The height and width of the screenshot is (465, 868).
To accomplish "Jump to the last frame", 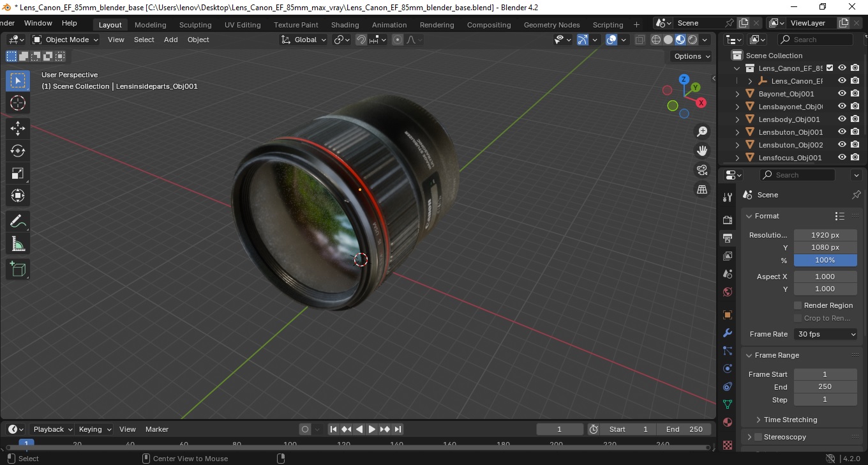I will coord(398,429).
